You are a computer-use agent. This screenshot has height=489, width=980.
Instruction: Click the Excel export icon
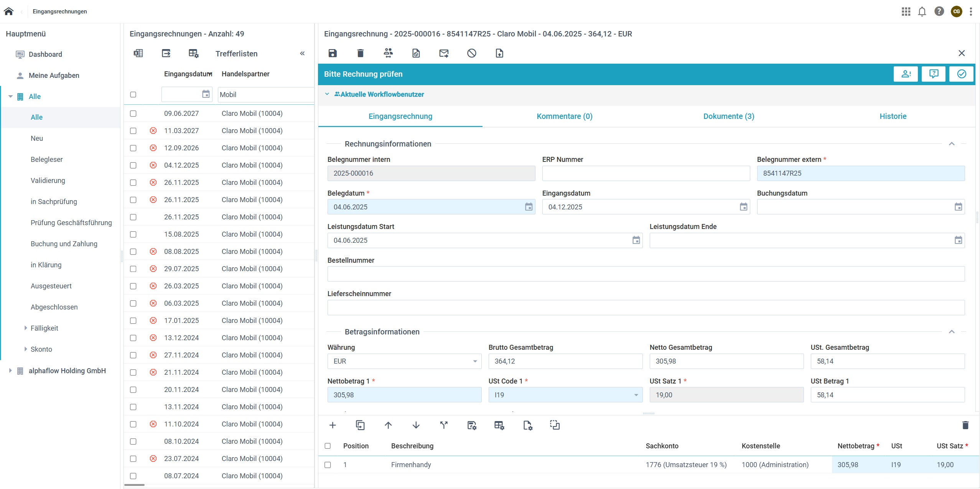(138, 53)
